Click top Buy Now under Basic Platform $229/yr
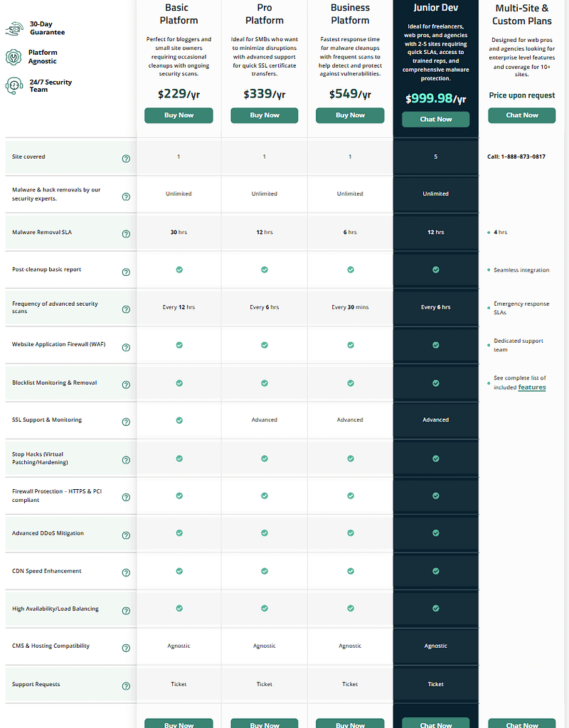569x728 pixels. pos(179,115)
